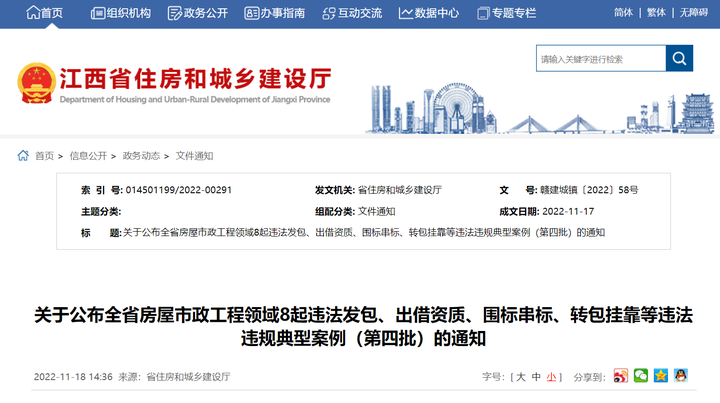Click 发文机关 value 省住房和城乡建设厅
Viewport: 720px width, 403px height.
399,190
